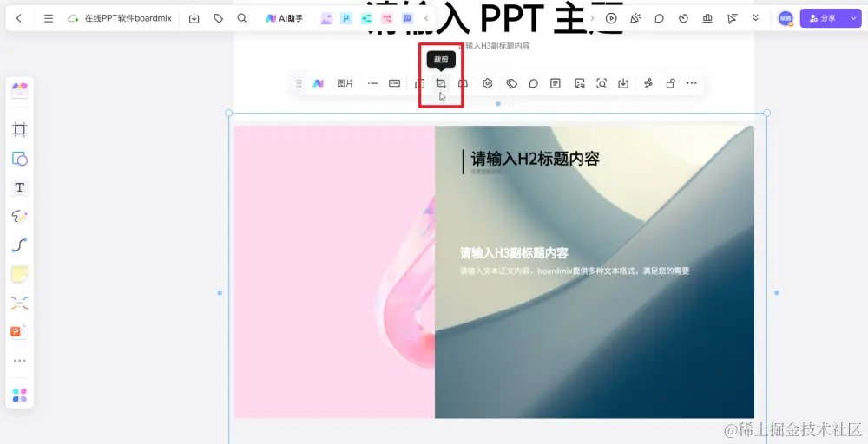The width and height of the screenshot is (868, 444).
Task: Click the pink flowchart AI icon
Action: point(387,19)
